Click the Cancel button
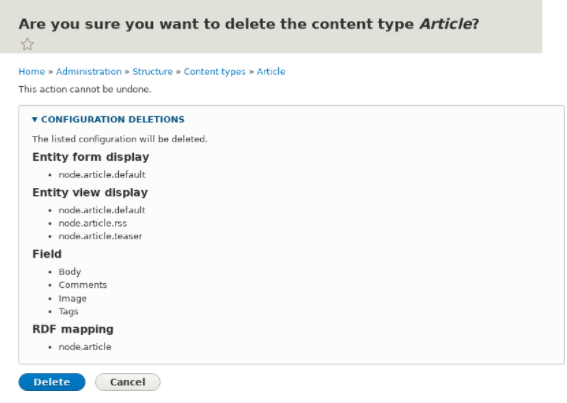The height and width of the screenshot is (403, 567). pos(128,382)
